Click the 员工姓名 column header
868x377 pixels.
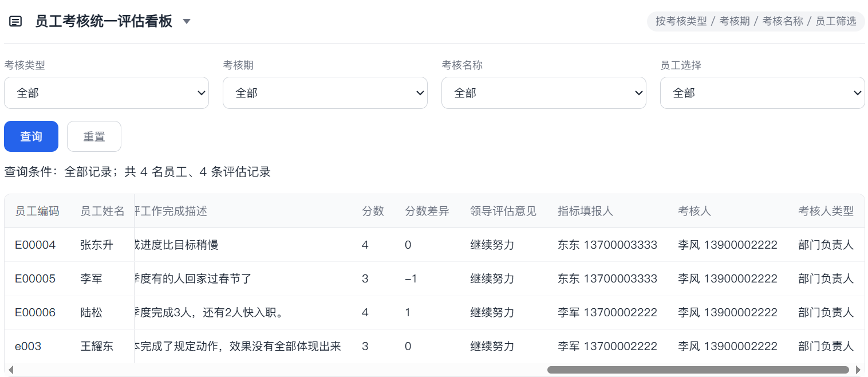tap(102, 211)
